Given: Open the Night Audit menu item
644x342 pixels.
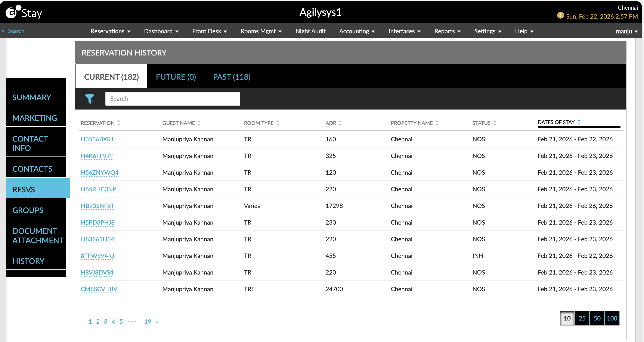Looking at the screenshot, I should (310, 31).
